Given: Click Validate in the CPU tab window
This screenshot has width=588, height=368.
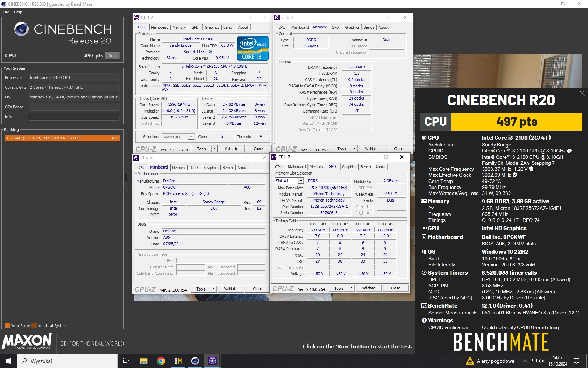Looking at the screenshot, I should [x=231, y=149].
